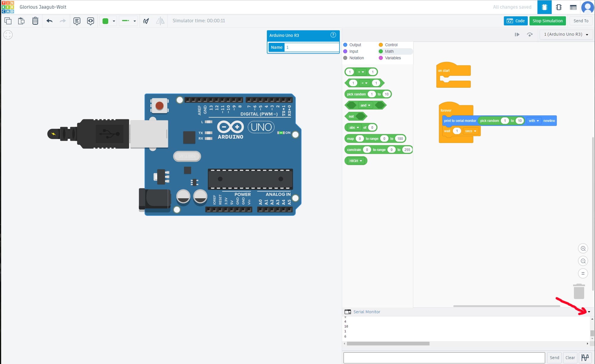Screen dimensions: 595x364
Task: Click the blocks workspace horizontal scrollbar
Action: [x=507, y=306]
